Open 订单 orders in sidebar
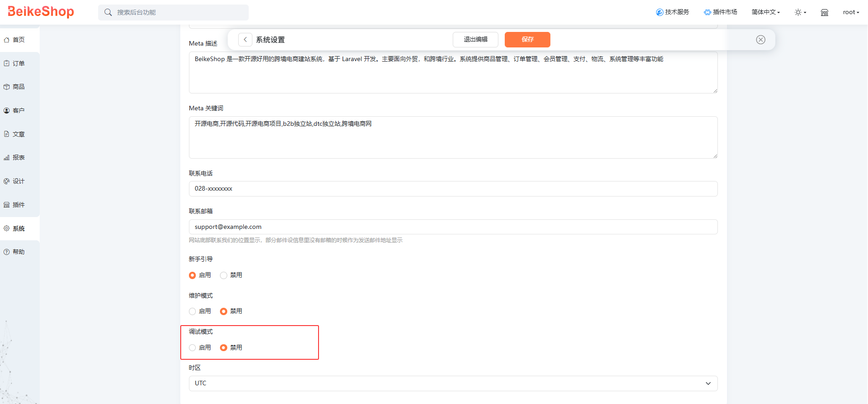This screenshot has width=868, height=404. [x=18, y=63]
